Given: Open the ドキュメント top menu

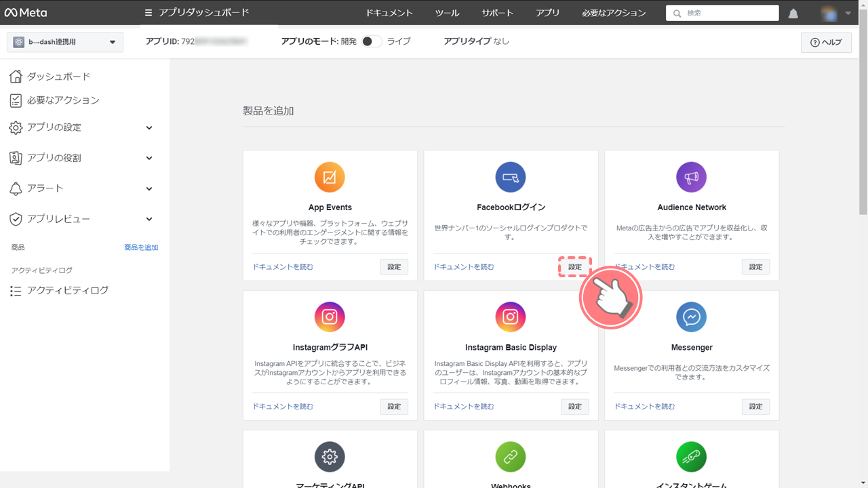Looking at the screenshot, I should point(389,13).
